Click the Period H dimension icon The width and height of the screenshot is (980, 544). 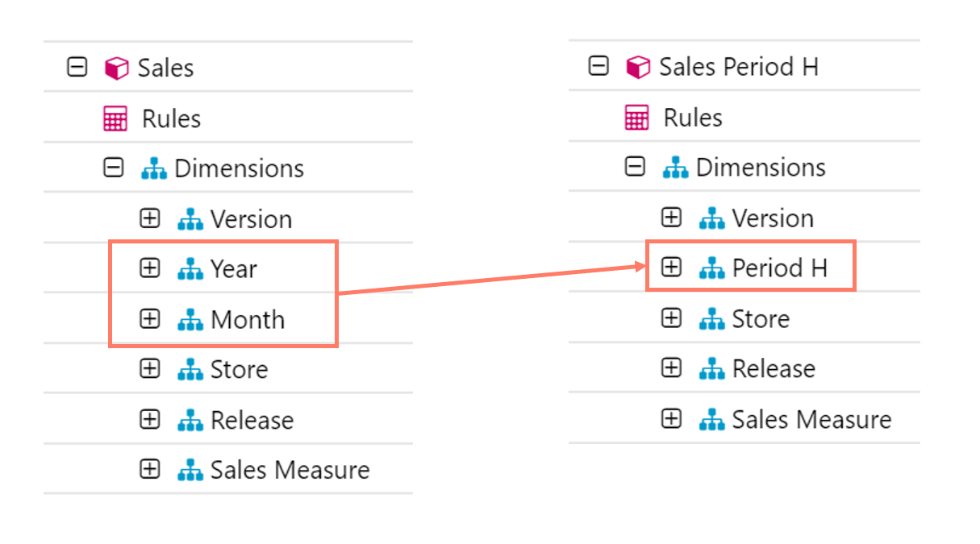pyautogui.click(x=711, y=268)
